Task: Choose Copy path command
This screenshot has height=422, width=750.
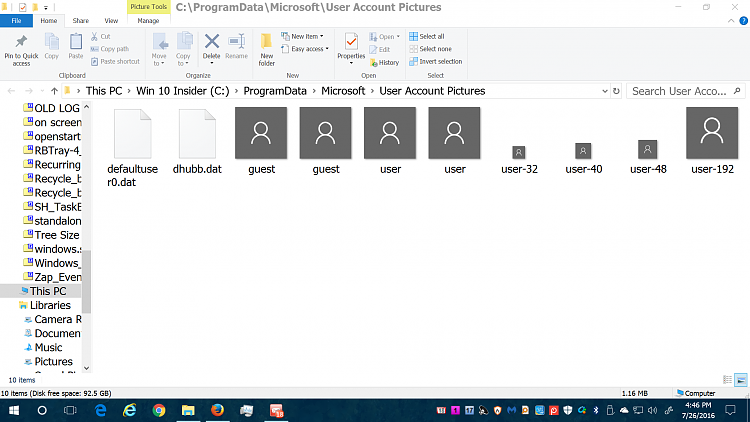Action: 110,49
